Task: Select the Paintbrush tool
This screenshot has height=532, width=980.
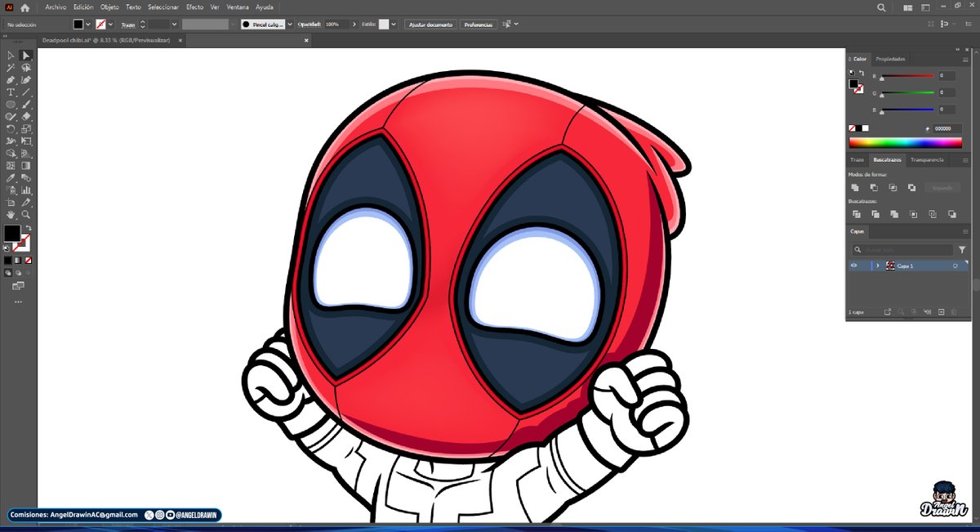Action: tap(24, 104)
